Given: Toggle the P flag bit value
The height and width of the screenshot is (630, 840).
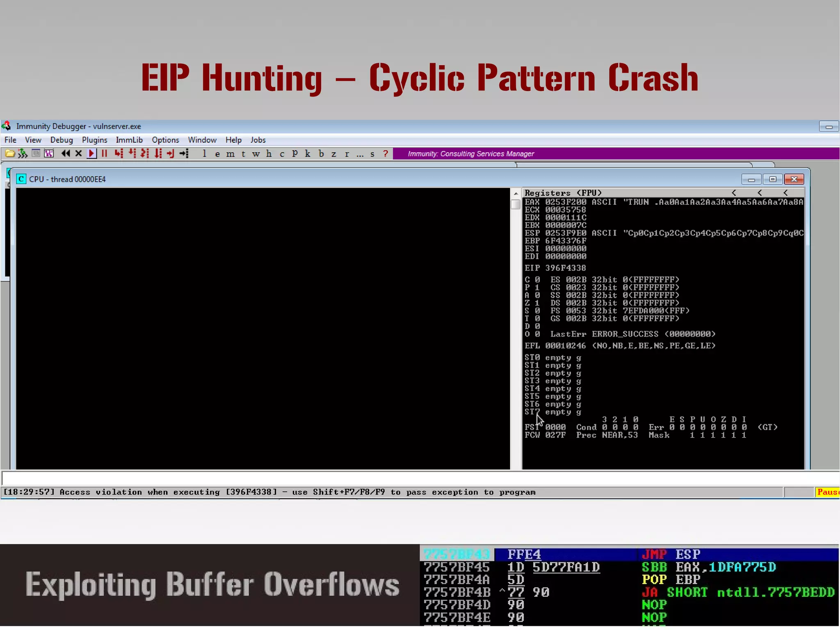Looking at the screenshot, I should click(x=537, y=288).
